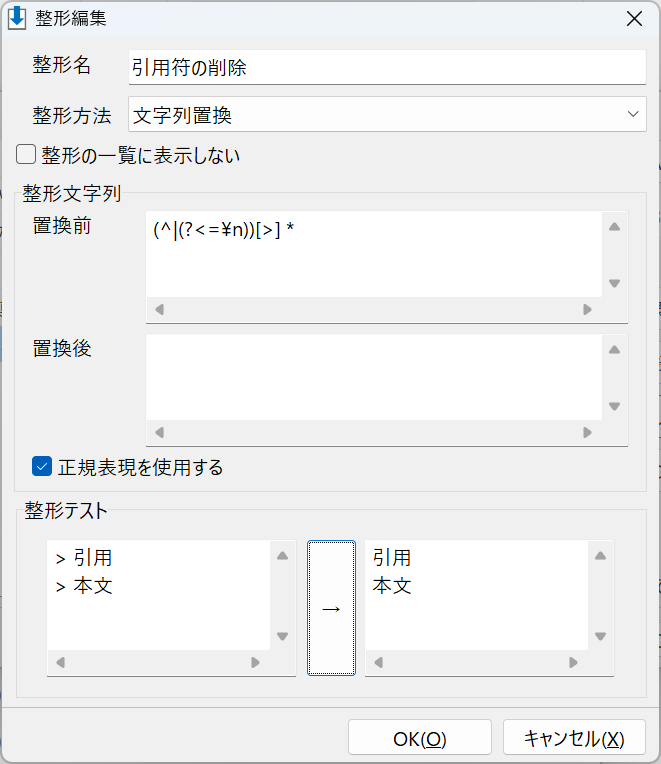Click the キャンセル(X) button

[x=574, y=737]
